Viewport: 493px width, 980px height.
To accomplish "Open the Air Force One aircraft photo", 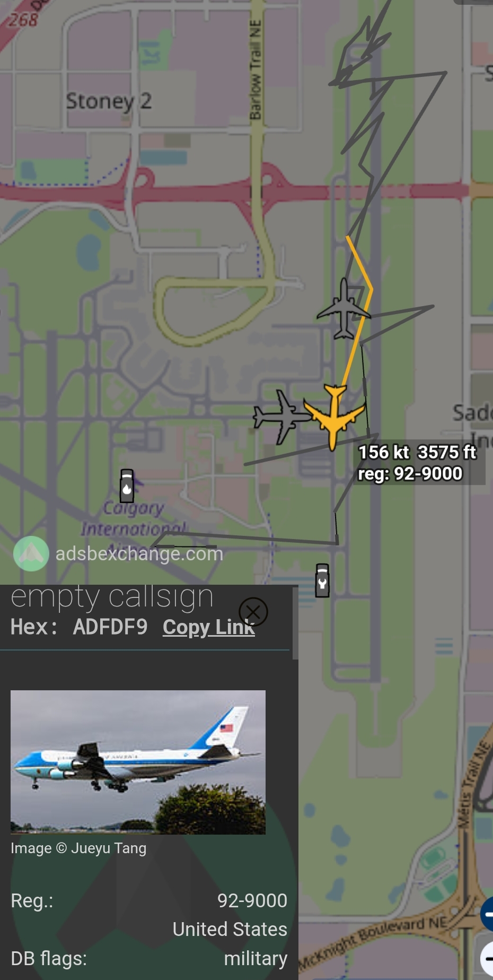I will click(138, 762).
